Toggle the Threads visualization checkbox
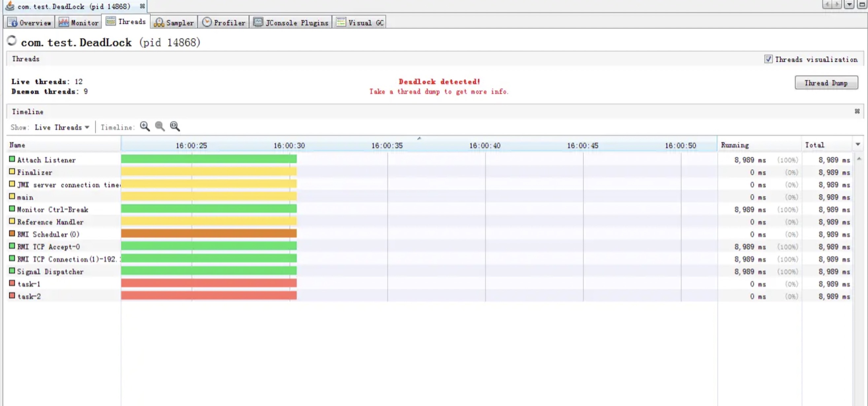The width and height of the screenshot is (868, 406). coord(768,59)
